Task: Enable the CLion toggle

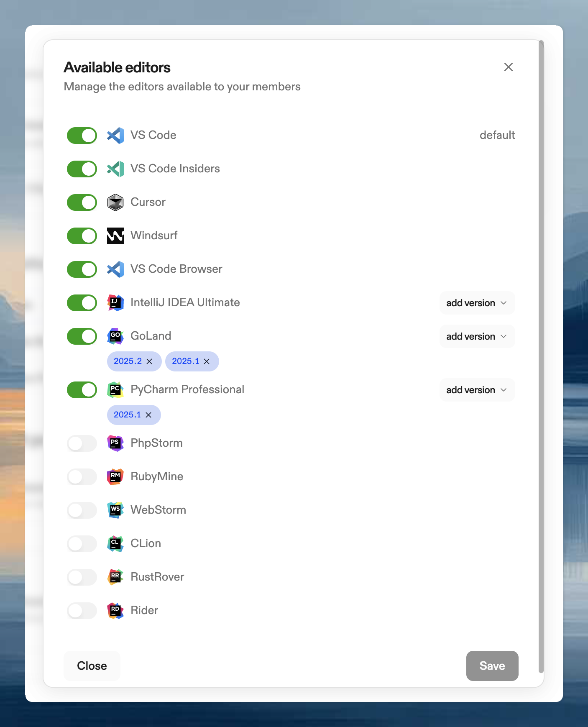Action: pyautogui.click(x=82, y=544)
